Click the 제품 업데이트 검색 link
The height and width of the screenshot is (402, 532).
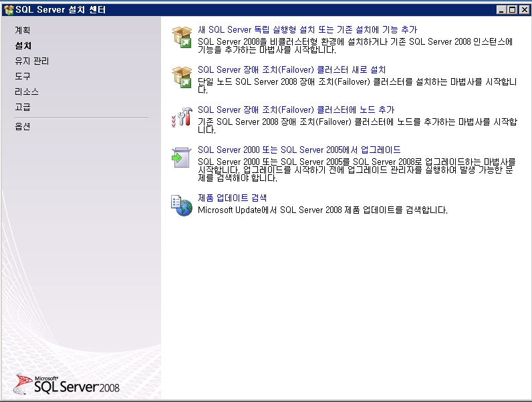(x=233, y=198)
